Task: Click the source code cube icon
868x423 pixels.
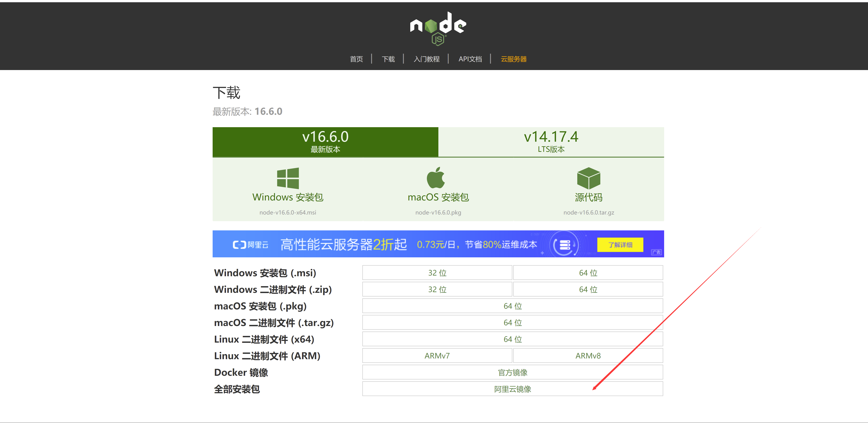Action: [588, 178]
